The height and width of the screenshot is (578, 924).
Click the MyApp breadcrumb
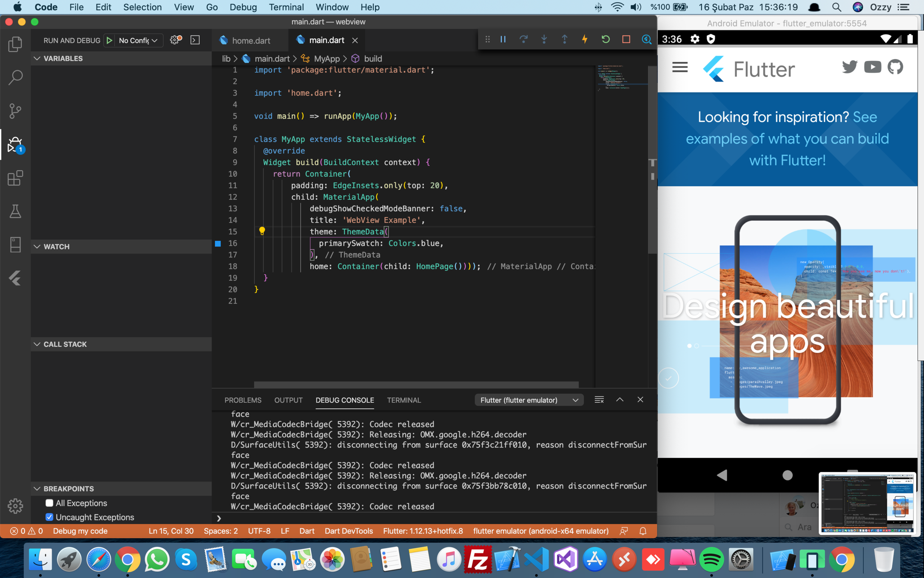[x=326, y=59]
